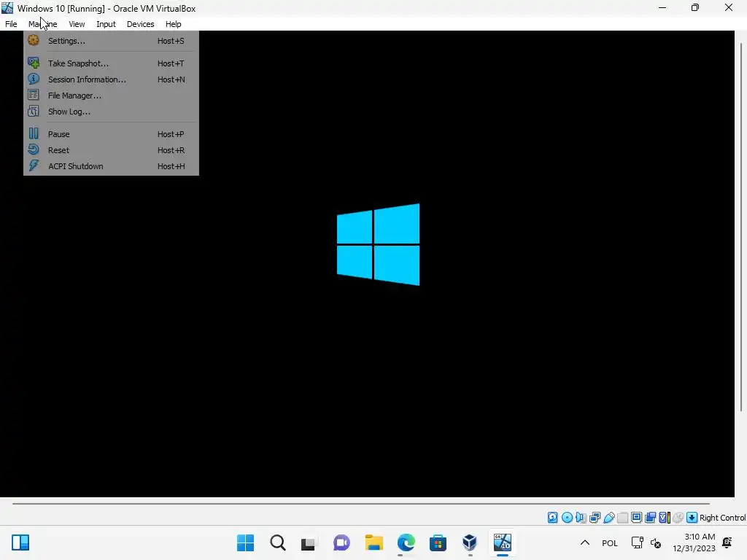Image resolution: width=747 pixels, height=560 pixels.
Task: Choose Take Snapshot menu entry
Action: (x=111, y=63)
